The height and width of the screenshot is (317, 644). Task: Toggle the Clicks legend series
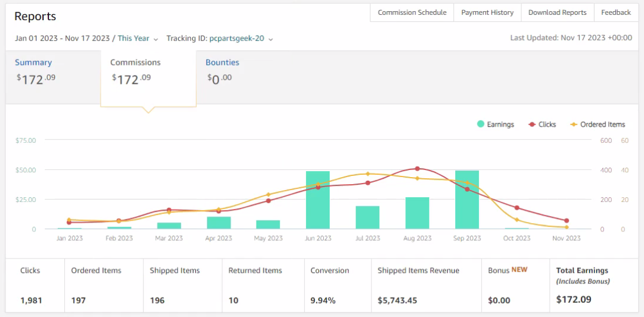(542, 124)
